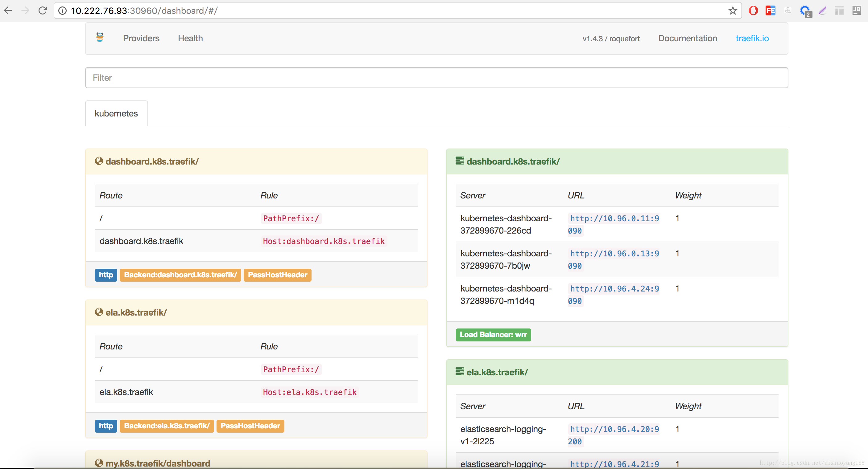Open the Health nav item
The image size is (868, 469).
pyautogui.click(x=190, y=39)
